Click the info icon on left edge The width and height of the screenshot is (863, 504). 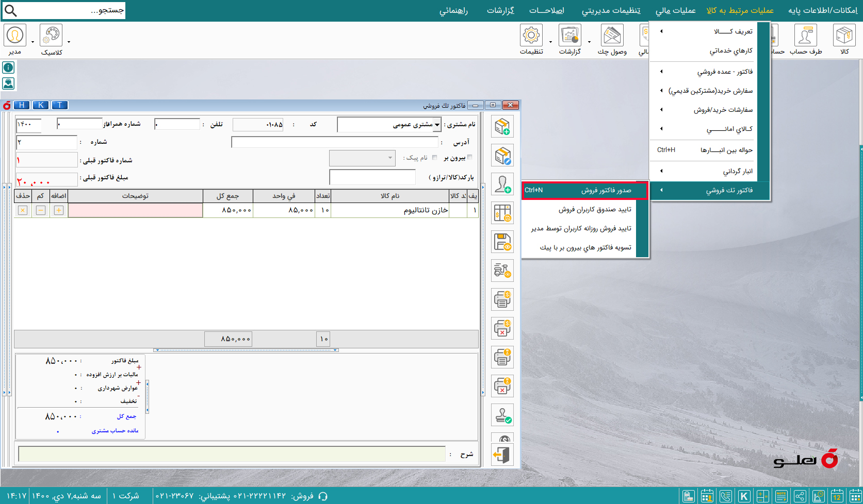pos(8,68)
